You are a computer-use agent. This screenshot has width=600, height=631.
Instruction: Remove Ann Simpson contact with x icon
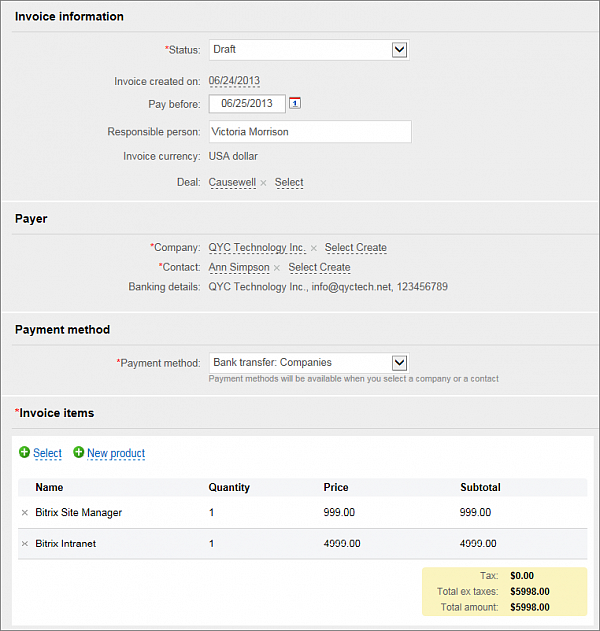pyautogui.click(x=277, y=268)
